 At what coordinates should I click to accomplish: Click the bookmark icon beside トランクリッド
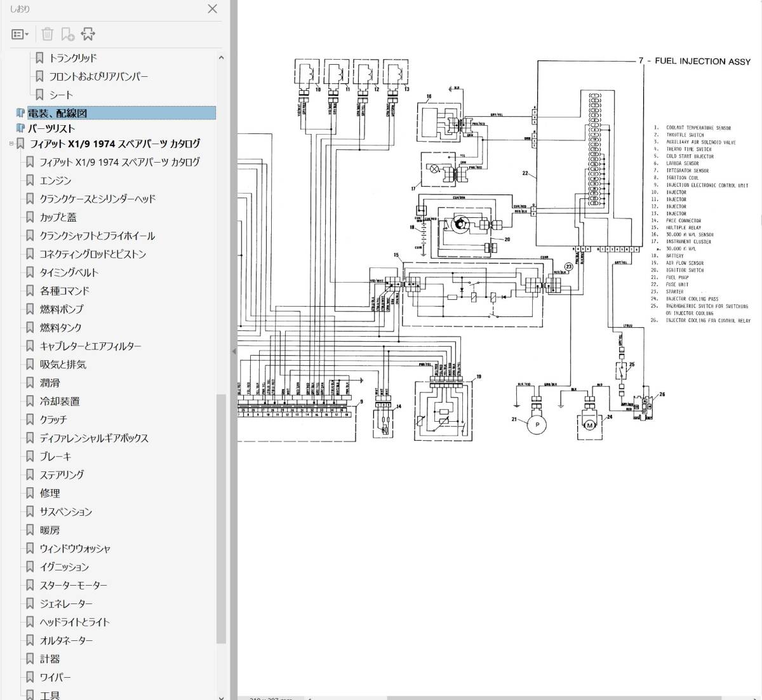click(x=39, y=58)
